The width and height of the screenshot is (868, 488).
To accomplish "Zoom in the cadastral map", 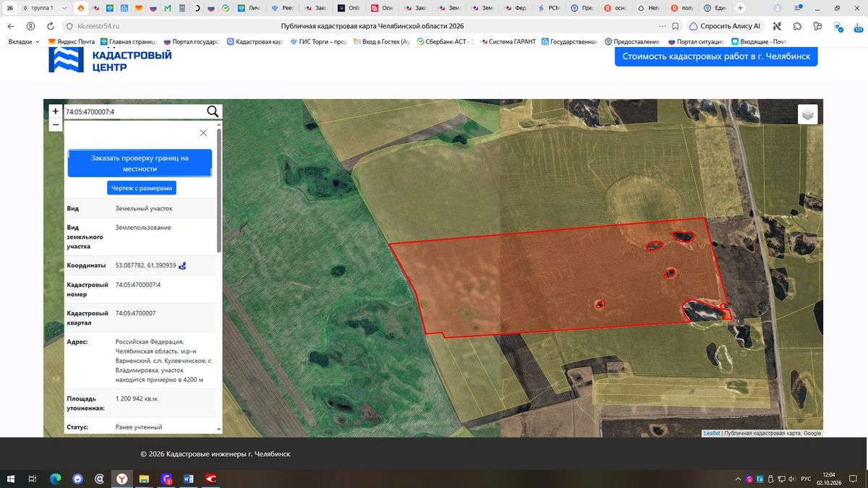I will point(56,111).
